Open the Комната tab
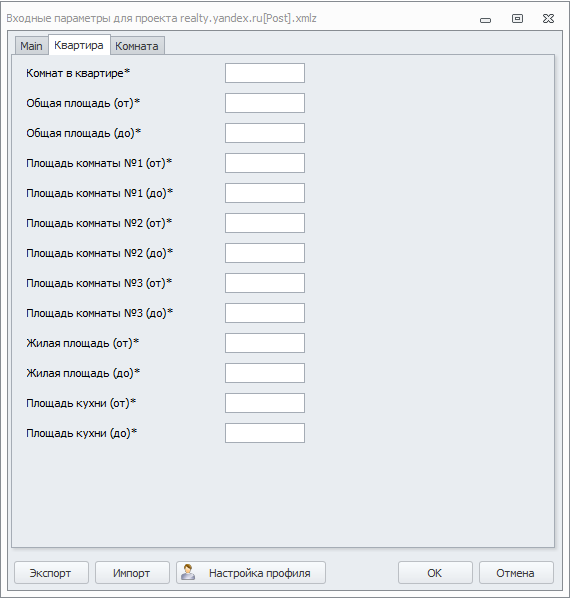Viewport: 571px width, 599px height. 137,46
